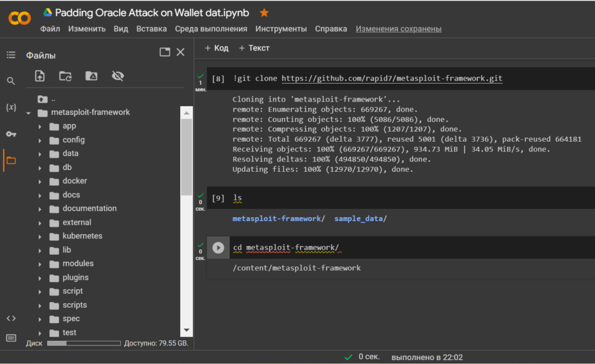Screen dimensions: 595x364
Task: Open the terminal icon at sidebar bottom
Action: [11, 338]
